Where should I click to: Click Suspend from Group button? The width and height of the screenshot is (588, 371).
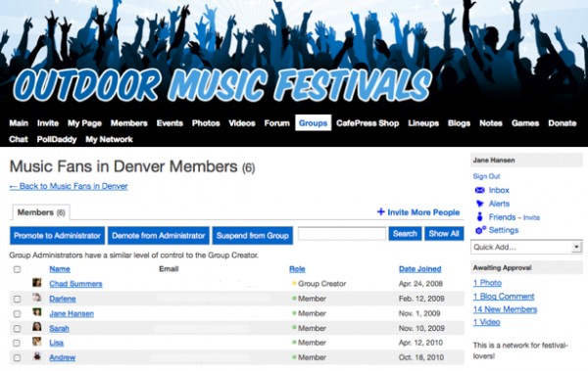(x=253, y=235)
